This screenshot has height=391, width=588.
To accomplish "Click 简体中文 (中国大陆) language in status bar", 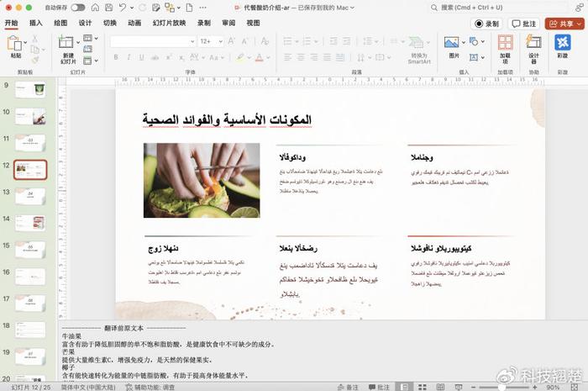I will 88,387.
